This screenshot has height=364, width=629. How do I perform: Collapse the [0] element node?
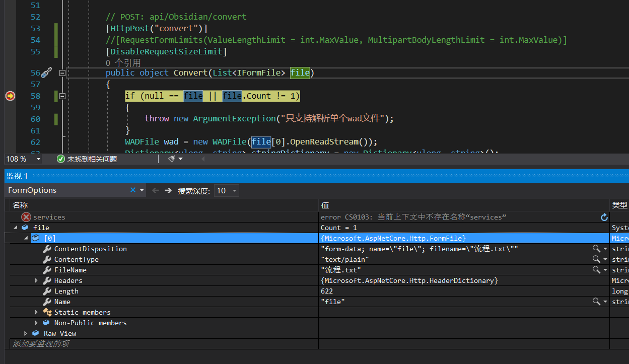[26, 238]
